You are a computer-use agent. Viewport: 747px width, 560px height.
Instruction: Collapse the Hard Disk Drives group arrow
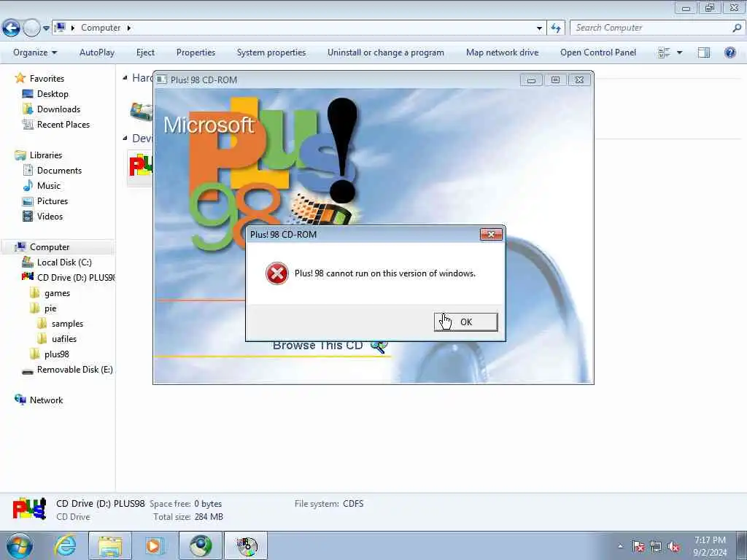point(125,78)
